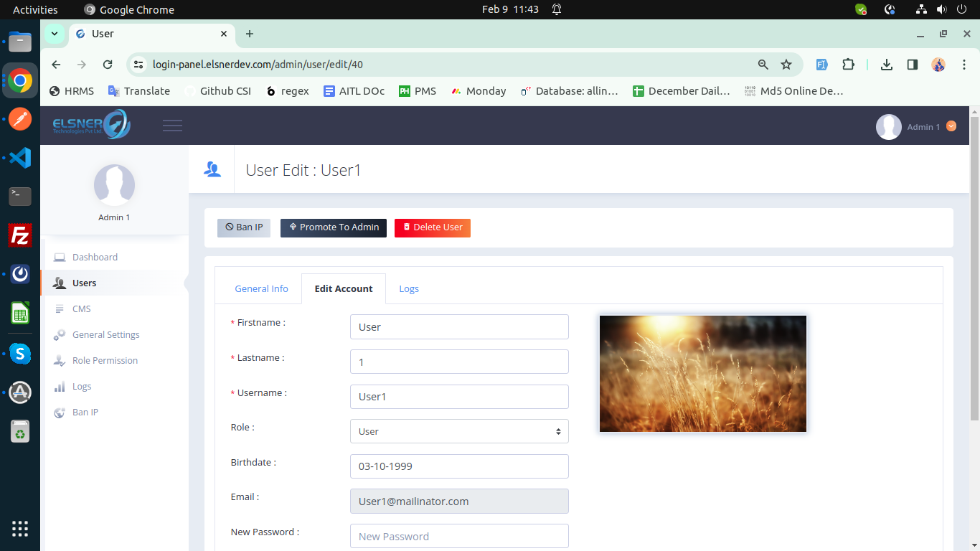Open the Dashboard sidebar icon
Image resolution: width=980 pixels, height=551 pixels.
(x=60, y=257)
